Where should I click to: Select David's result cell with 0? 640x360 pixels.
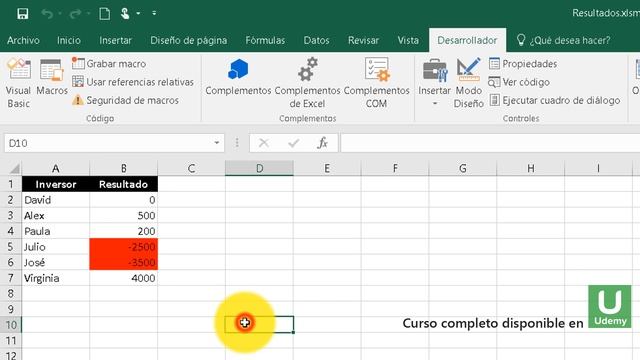coord(124,200)
